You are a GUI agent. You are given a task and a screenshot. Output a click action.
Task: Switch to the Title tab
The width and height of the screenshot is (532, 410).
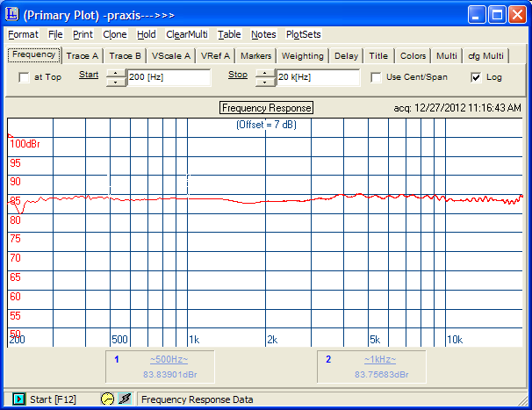click(x=378, y=55)
